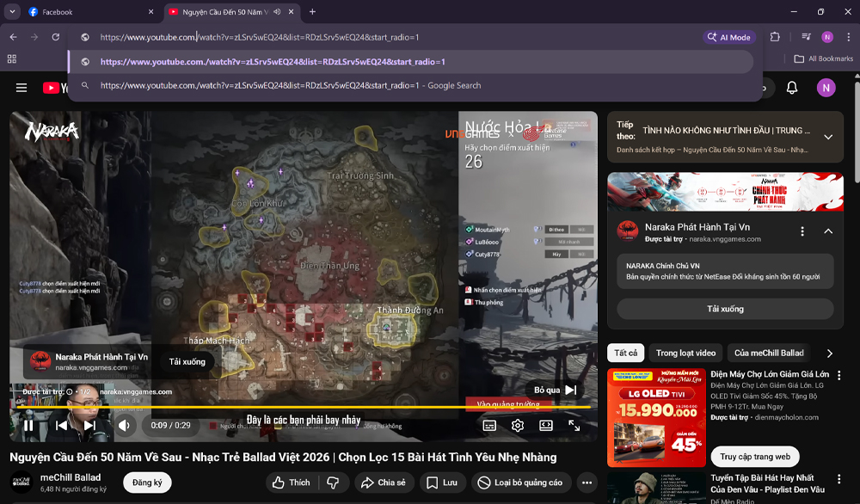This screenshot has width=860, height=504.
Task: Seek on the yellow video progress bar
Action: pos(344,407)
